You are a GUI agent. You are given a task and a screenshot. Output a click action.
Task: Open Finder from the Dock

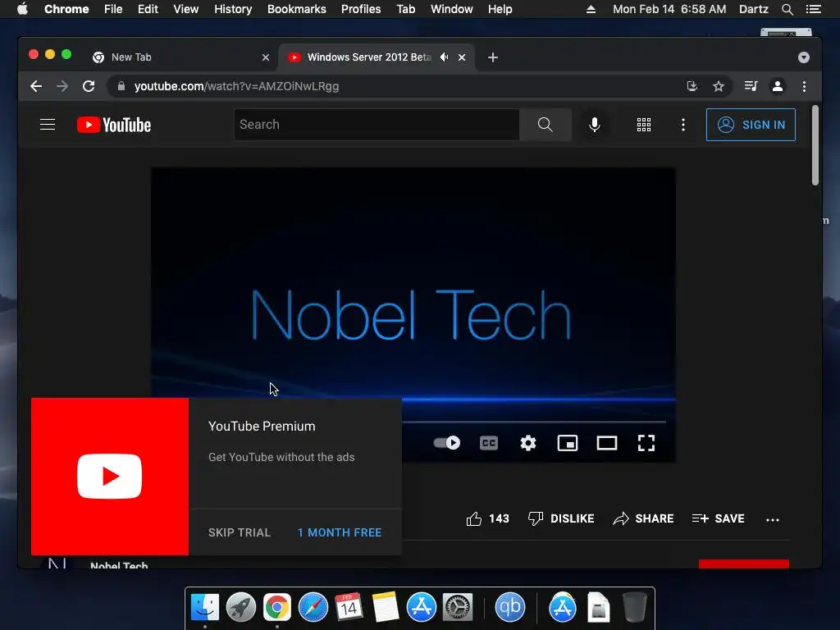point(205,608)
